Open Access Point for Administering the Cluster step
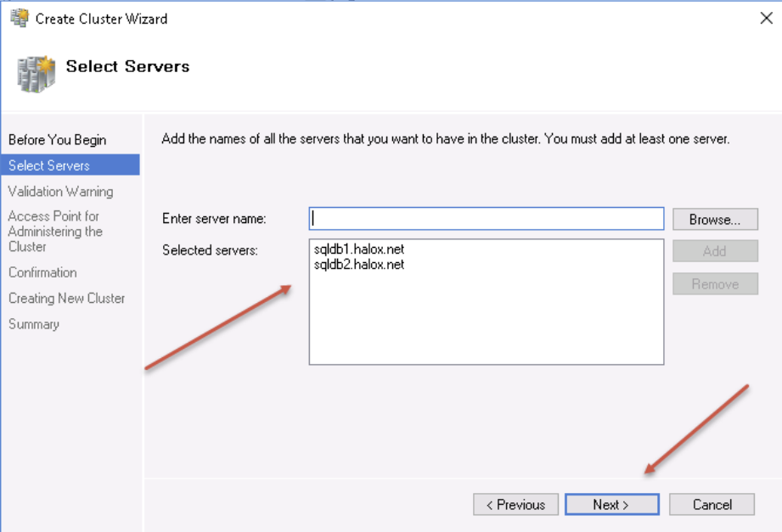 click(x=55, y=232)
